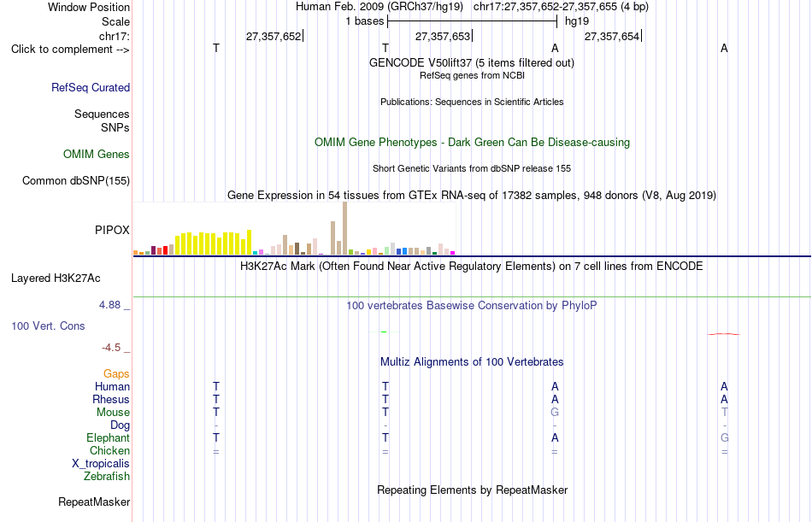The height and width of the screenshot is (522, 812).
Task: Click the RepeatMasker track label
Action: click(x=94, y=501)
